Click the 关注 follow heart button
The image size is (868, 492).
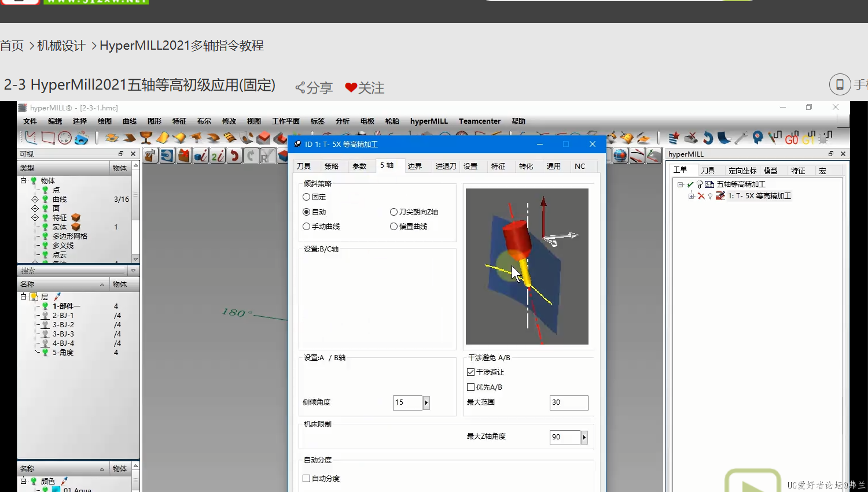coord(365,88)
